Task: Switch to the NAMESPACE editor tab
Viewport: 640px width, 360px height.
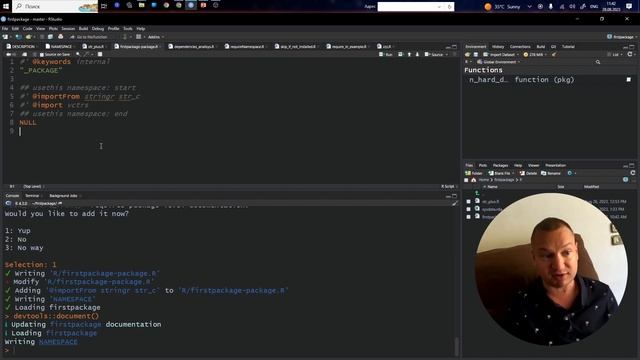Action: pyautogui.click(x=60, y=47)
